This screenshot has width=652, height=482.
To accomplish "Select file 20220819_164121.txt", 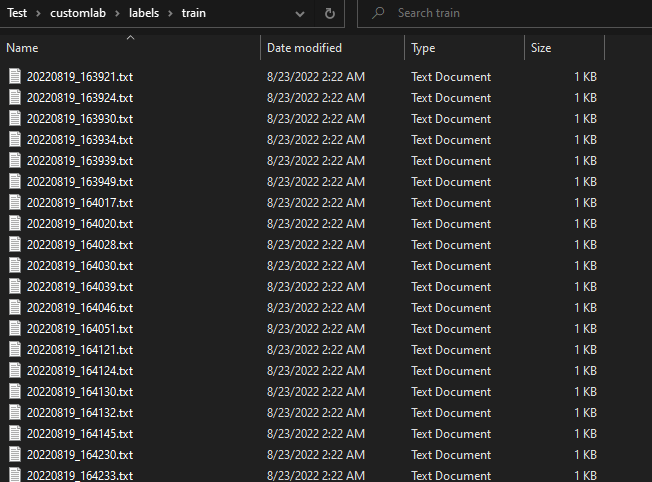I will click(x=80, y=350).
